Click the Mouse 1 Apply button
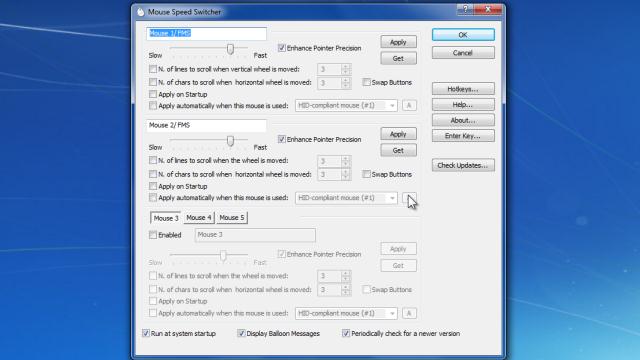The image size is (640, 360). coord(398,42)
